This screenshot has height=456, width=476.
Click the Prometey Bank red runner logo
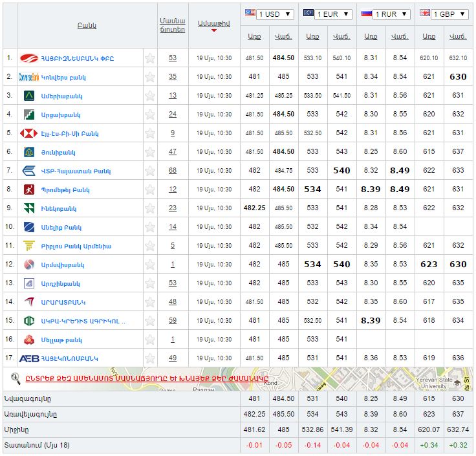[x=29, y=190]
